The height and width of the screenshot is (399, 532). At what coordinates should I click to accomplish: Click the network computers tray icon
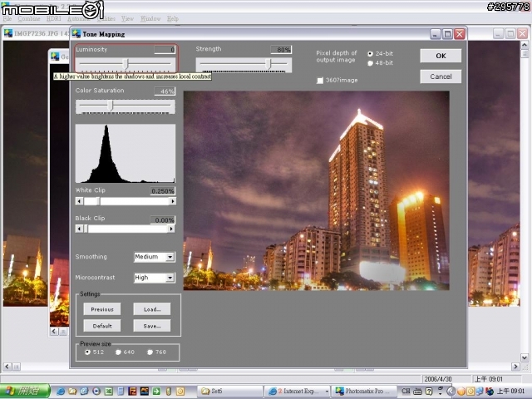coord(480,392)
